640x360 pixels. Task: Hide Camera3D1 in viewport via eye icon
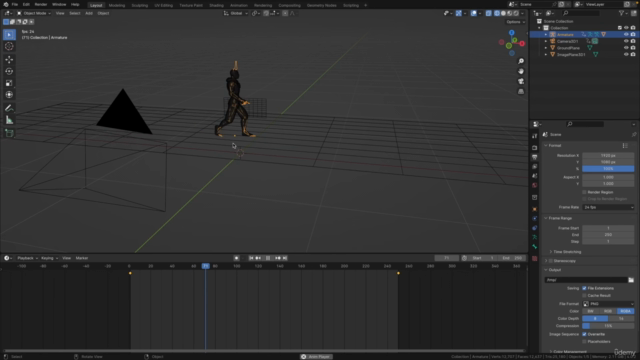626,41
